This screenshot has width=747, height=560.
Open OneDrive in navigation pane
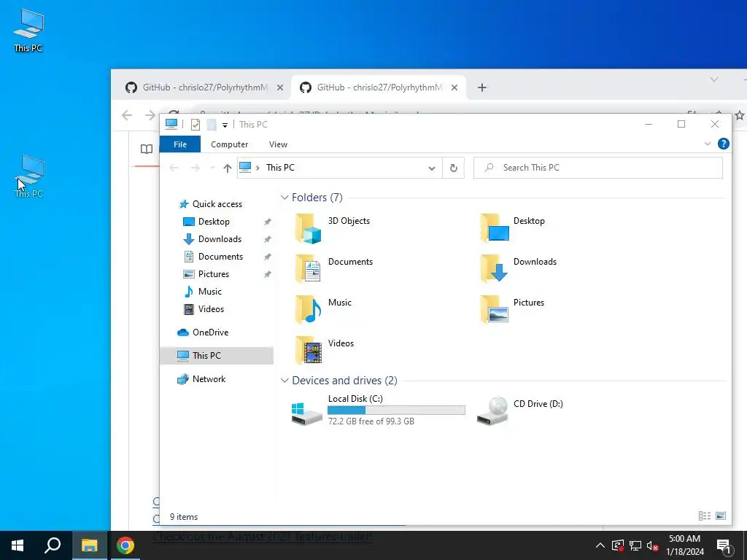point(210,332)
